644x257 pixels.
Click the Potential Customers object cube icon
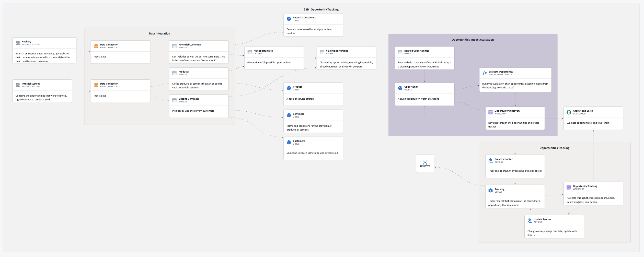point(289,19)
